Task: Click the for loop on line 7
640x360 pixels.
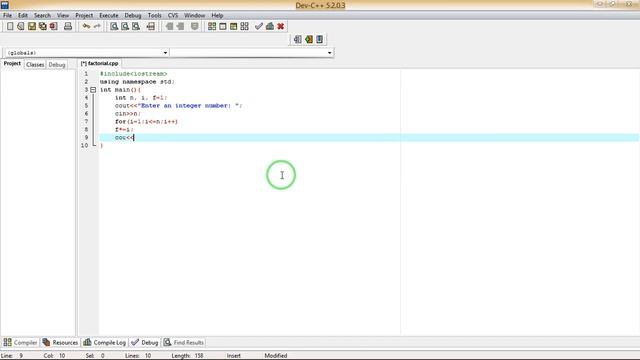Action: point(146,122)
